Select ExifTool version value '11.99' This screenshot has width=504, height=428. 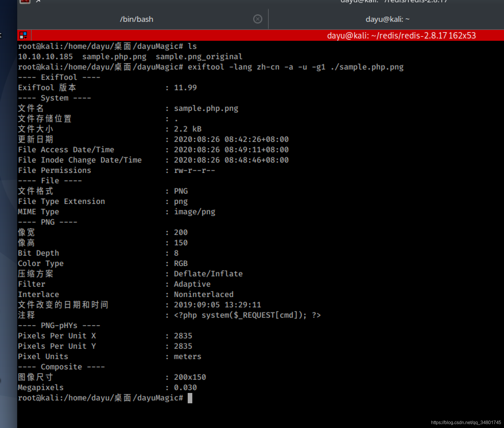coord(185,88)
